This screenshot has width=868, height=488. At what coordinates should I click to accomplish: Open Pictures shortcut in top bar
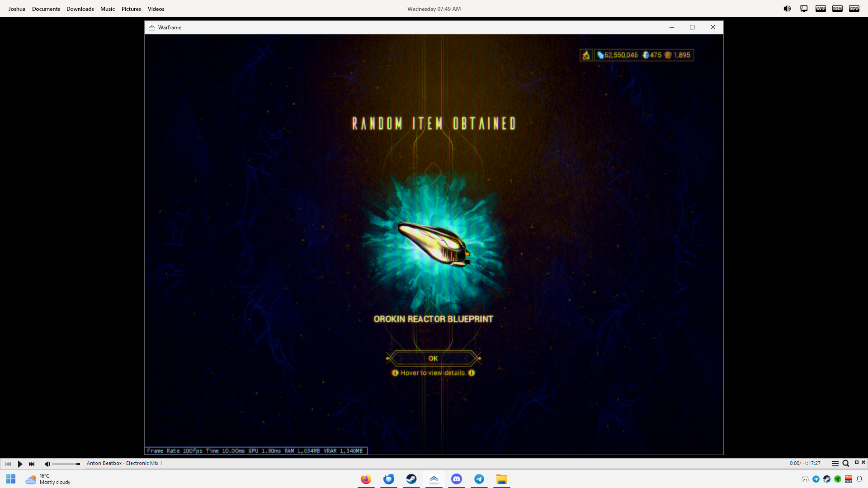click(131, 9)
